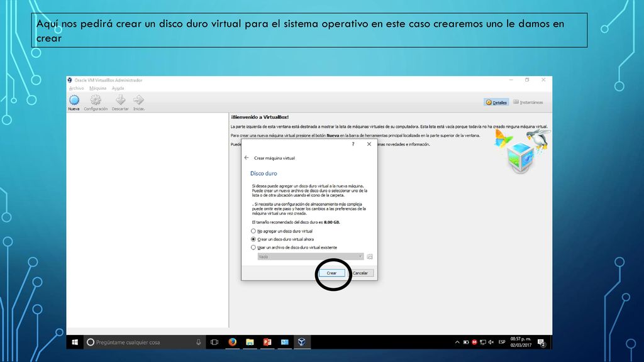
Task: Click the ESP language indicator
Action: [x=502, y=342]
